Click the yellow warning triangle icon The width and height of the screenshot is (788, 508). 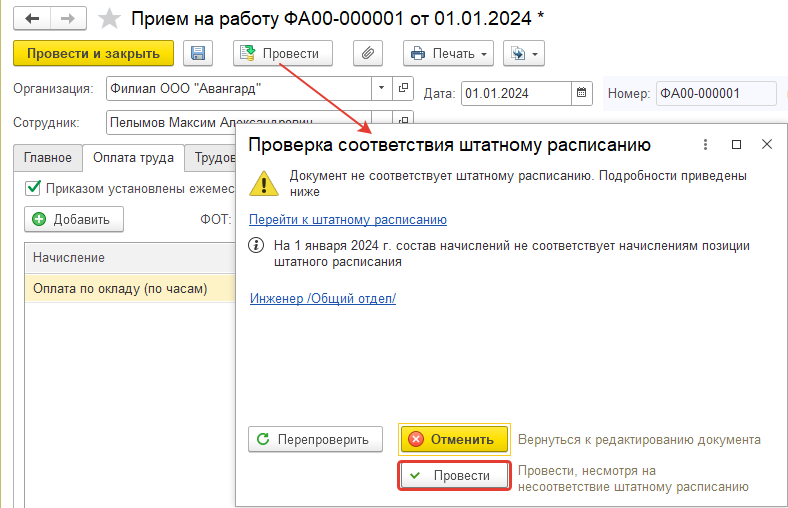point(264,183)
